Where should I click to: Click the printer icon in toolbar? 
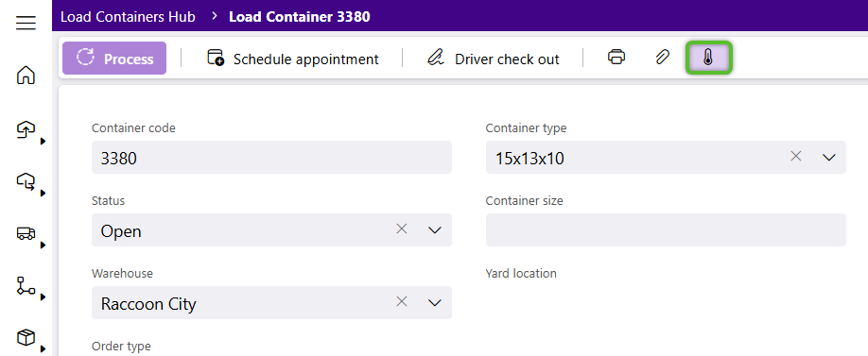616,57
